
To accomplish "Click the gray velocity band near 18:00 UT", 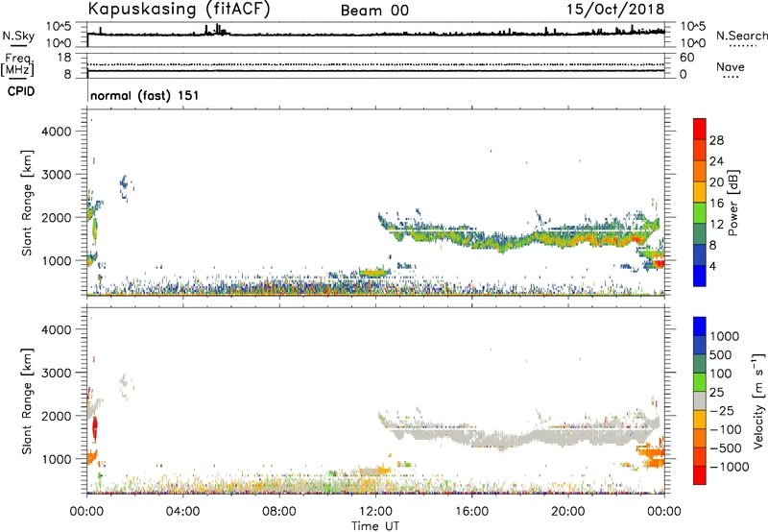I will pyautogui.click(x=520, y=438).
